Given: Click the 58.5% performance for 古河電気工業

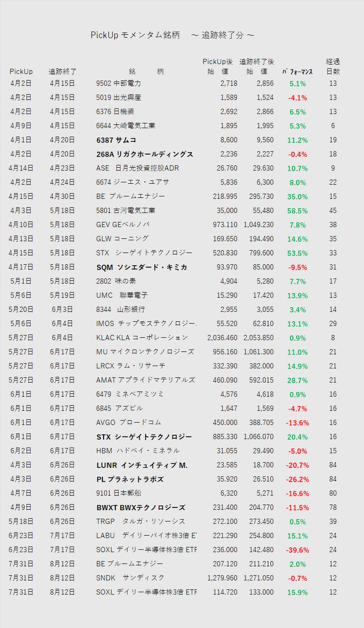Looking at the screenshot, I should (298, 211).
